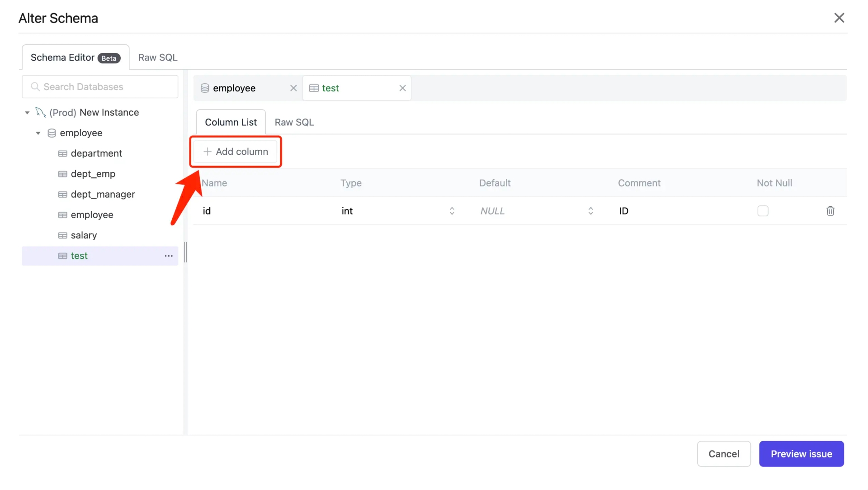868x490 pixels.
Task: Click the Not Null column header
Action: [774, 183]
